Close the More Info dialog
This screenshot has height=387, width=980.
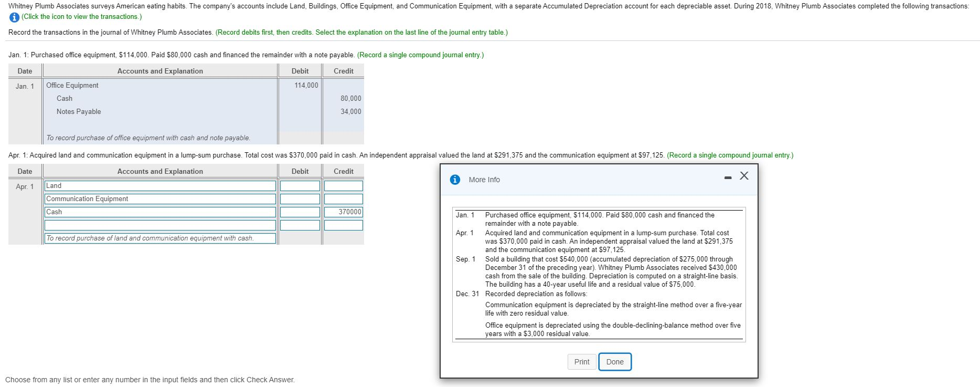click(744, 176)
